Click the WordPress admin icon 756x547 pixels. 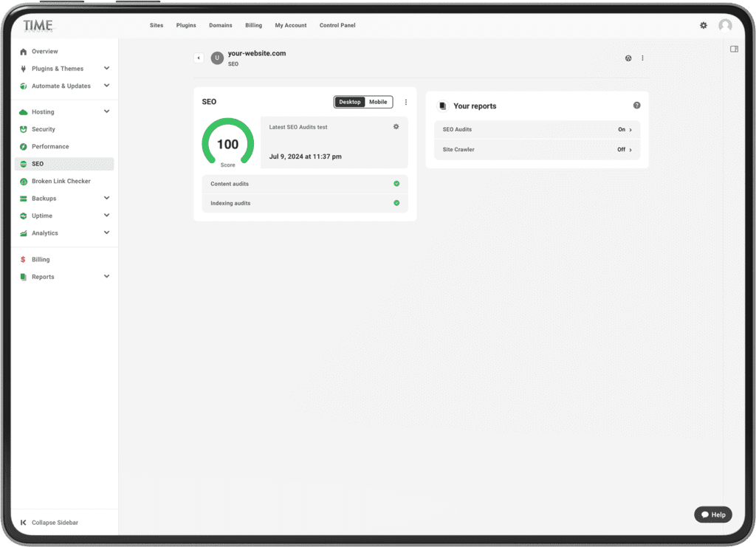click(628, 58)
